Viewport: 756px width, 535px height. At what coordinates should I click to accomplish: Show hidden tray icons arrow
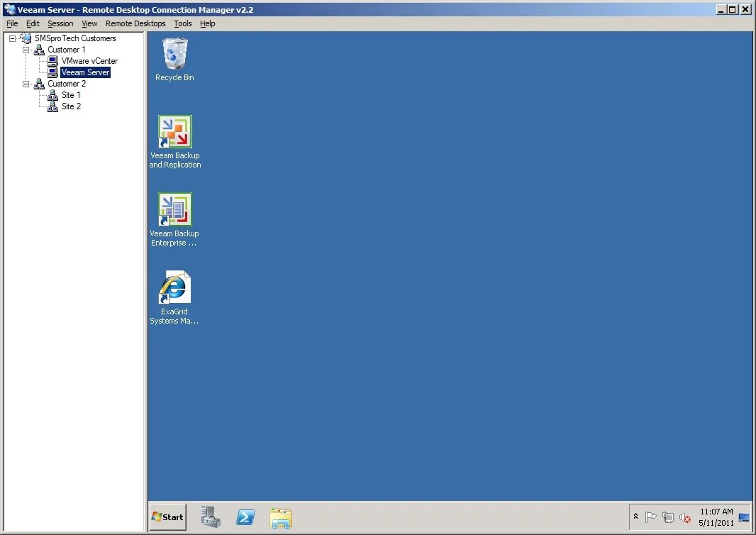pyautogui.click(x=635, y=517)
